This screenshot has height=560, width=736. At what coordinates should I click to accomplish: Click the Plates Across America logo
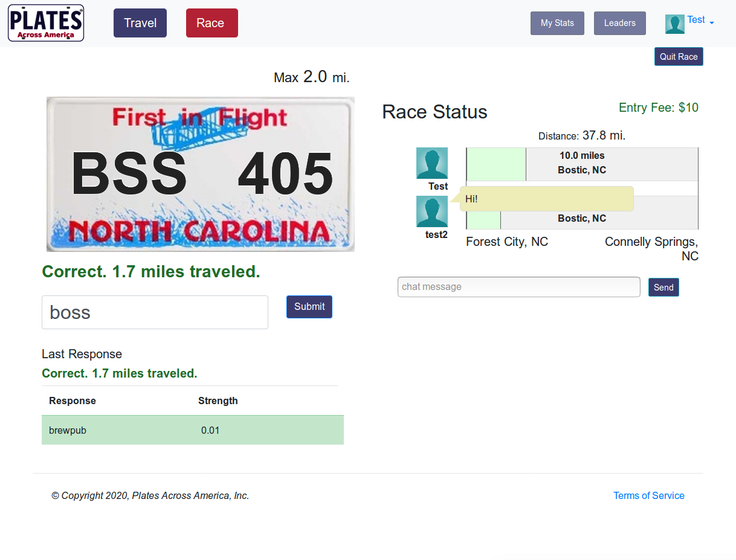[46, 23]
